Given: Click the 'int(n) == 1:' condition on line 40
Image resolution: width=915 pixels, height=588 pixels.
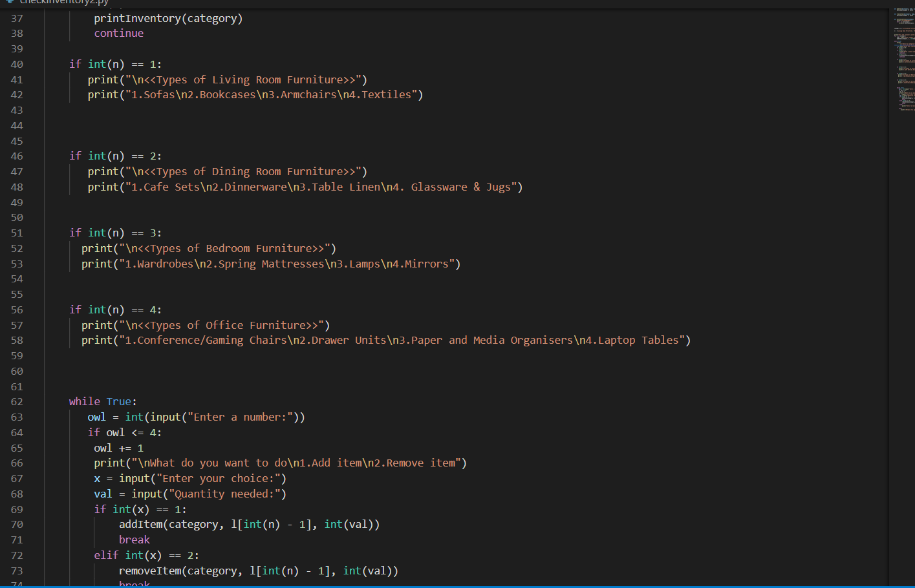Looking at the screenshot, I should pyautogui.click(x=123, y=64).
